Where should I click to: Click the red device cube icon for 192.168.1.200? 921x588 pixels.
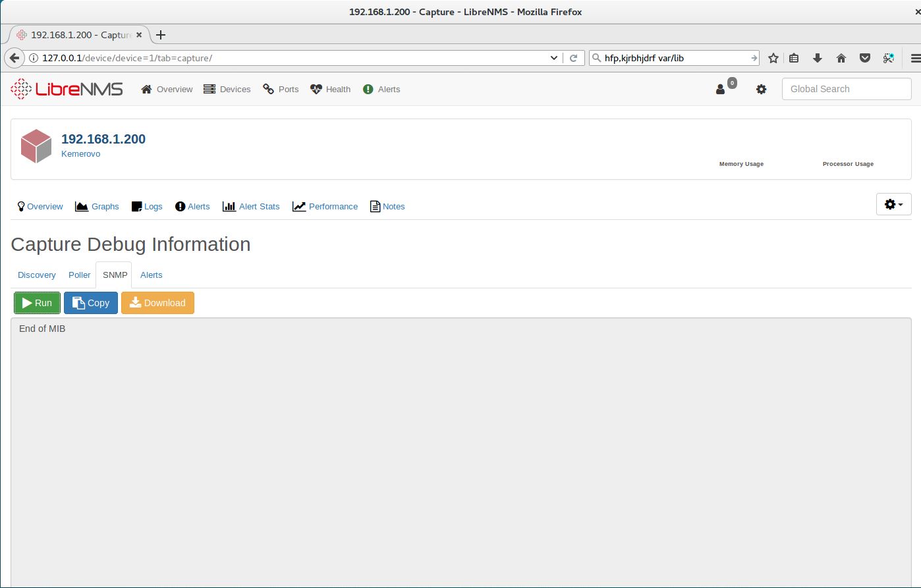click(x=36, y=146)
